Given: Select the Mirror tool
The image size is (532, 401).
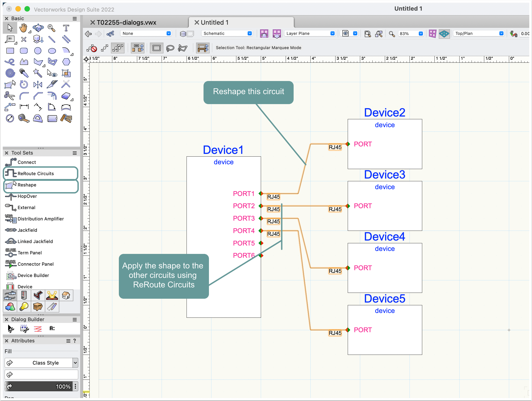Looking at the screenshot, I should (38, 84).
